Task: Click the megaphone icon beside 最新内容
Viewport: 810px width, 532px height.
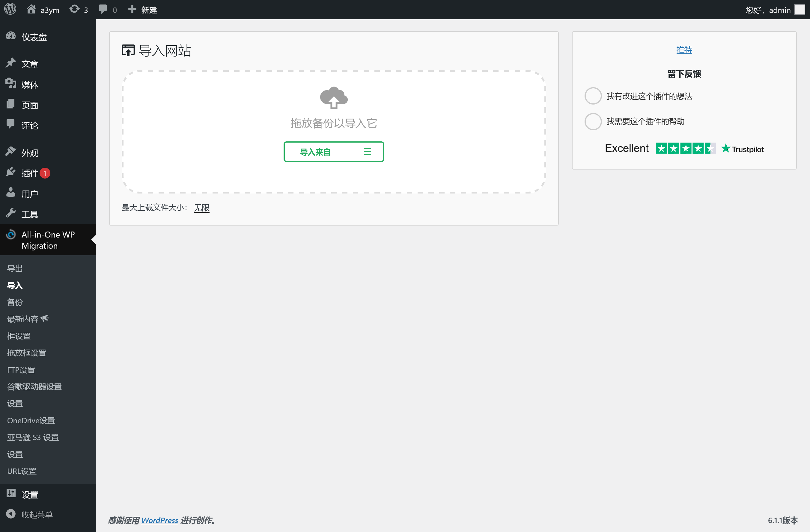Action: click(45, 318)
